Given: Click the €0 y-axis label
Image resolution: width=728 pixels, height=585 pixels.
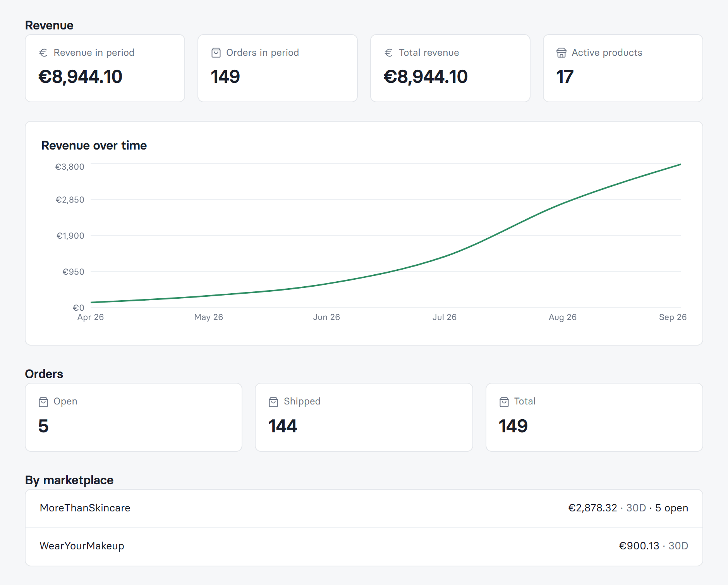Looking at the screenshot, I should [79, 308].
